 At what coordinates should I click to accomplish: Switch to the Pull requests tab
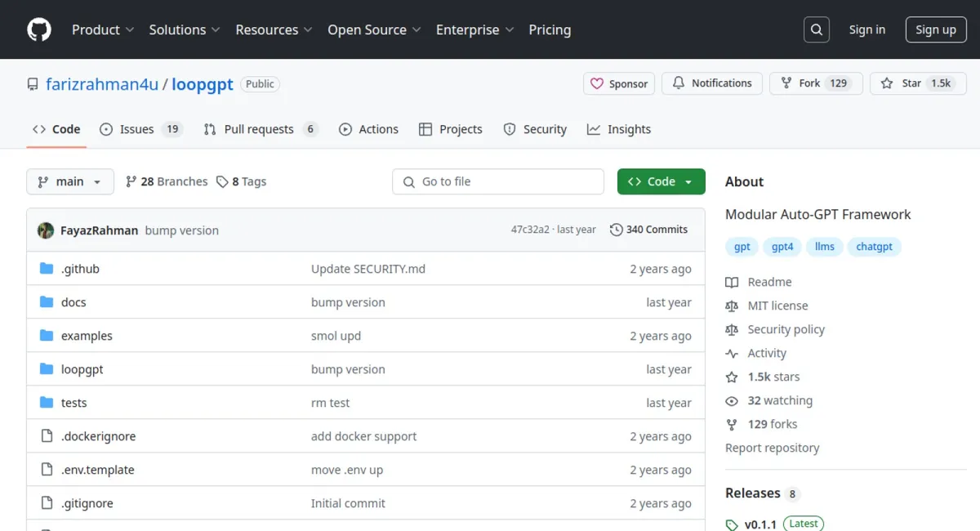pos(261,129)
